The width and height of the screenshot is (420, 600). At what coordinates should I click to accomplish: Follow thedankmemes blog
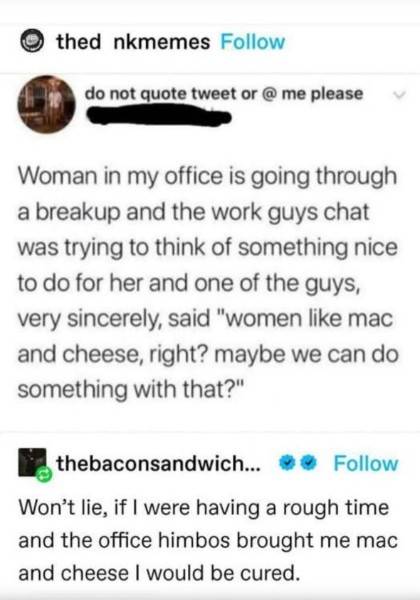252,42
